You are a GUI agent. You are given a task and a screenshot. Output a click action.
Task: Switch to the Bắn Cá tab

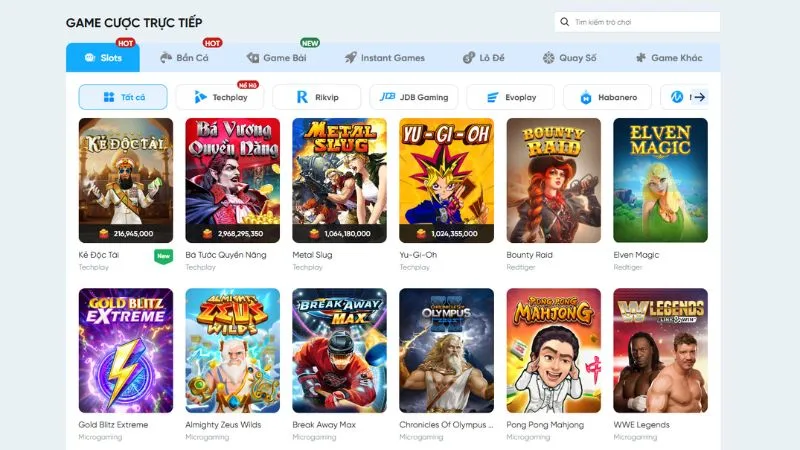(x=184, y=58)
